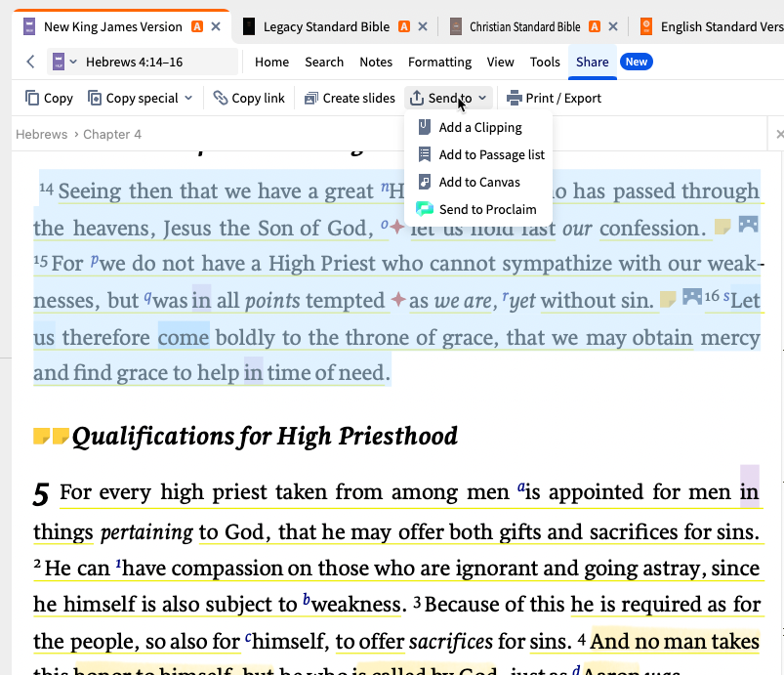Open the View ribbon tab
Viewport: 784px width, 675px height.
coord(501,63)
